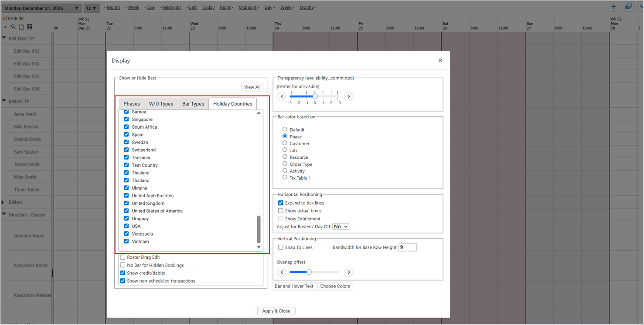Check Show actual times
This screenshot has width=644, height=325.
tap(281, 211)
